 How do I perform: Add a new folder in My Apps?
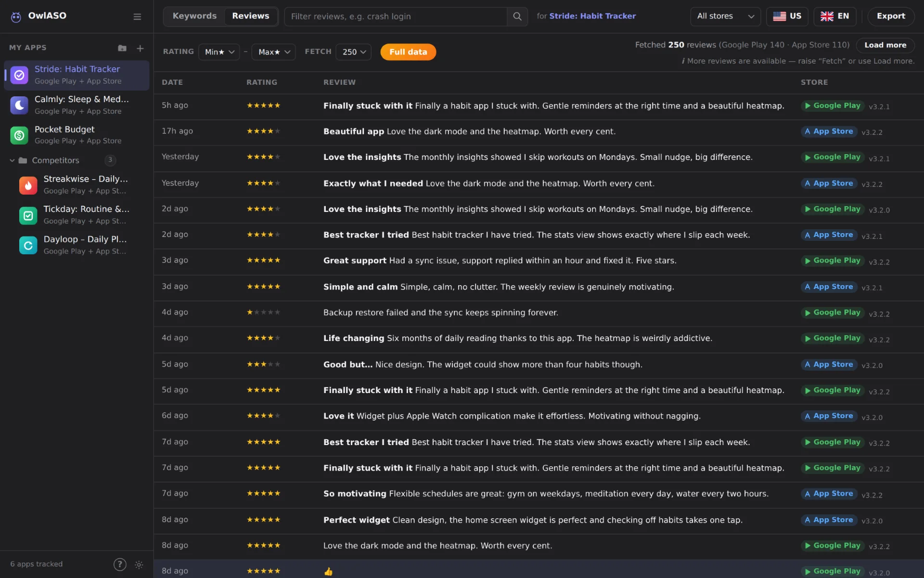[x=122, y=48]
